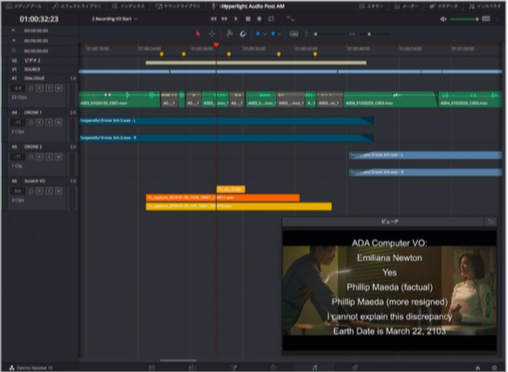Stop playback with the stop button
The image size is (508, 372).
pos(248,19)
